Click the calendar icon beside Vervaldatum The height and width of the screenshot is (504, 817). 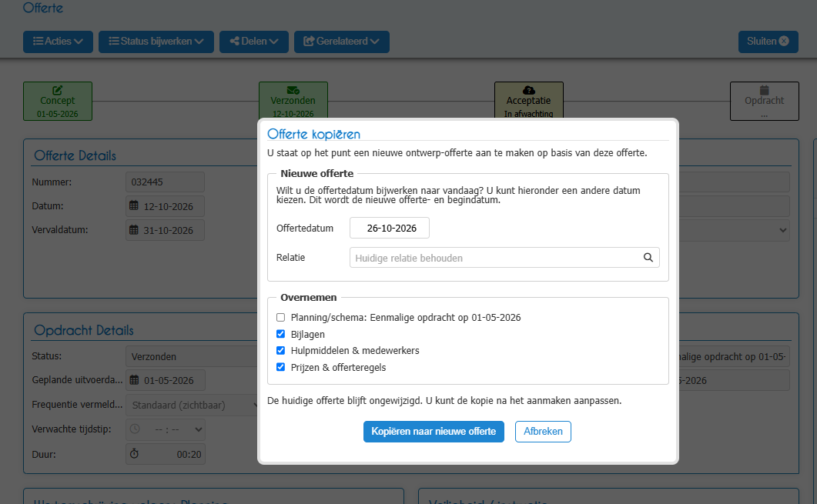click(134, 229)
